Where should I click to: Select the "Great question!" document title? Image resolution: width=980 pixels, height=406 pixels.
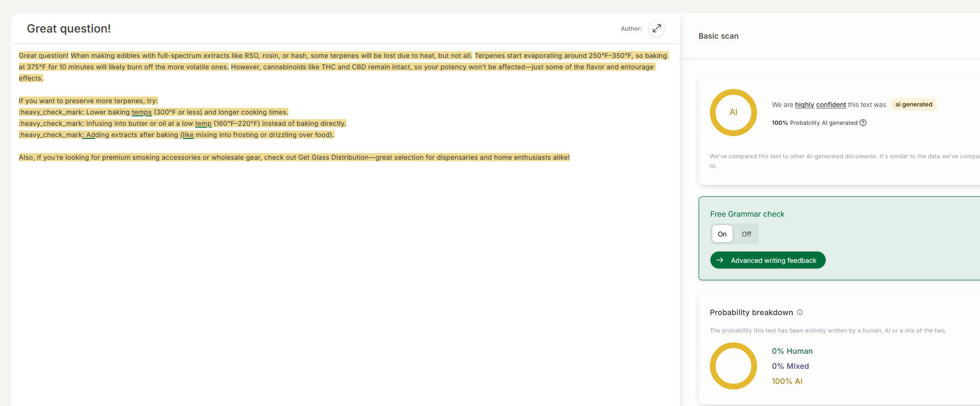pos(69,29)
